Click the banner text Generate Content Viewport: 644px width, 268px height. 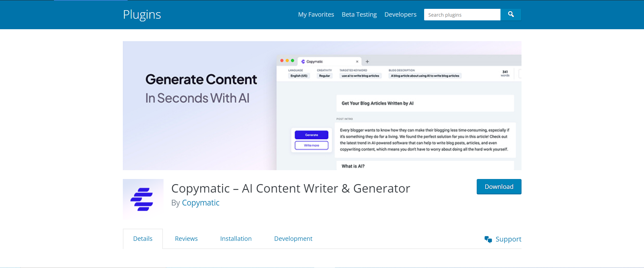pyautogui.click(x=201, y=79)
